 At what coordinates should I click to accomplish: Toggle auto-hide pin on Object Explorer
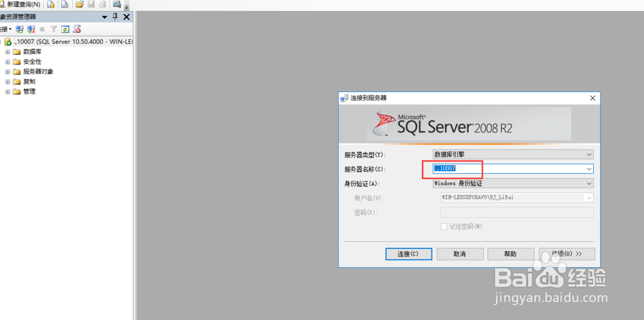pyautogui.click(x=115, y=17)
